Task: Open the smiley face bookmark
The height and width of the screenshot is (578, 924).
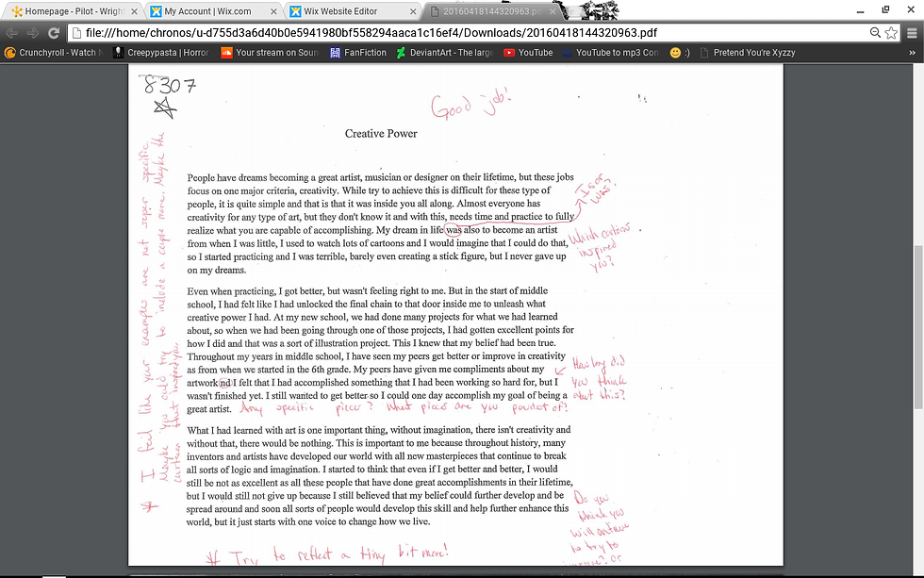Action: (x=676, y=53)
